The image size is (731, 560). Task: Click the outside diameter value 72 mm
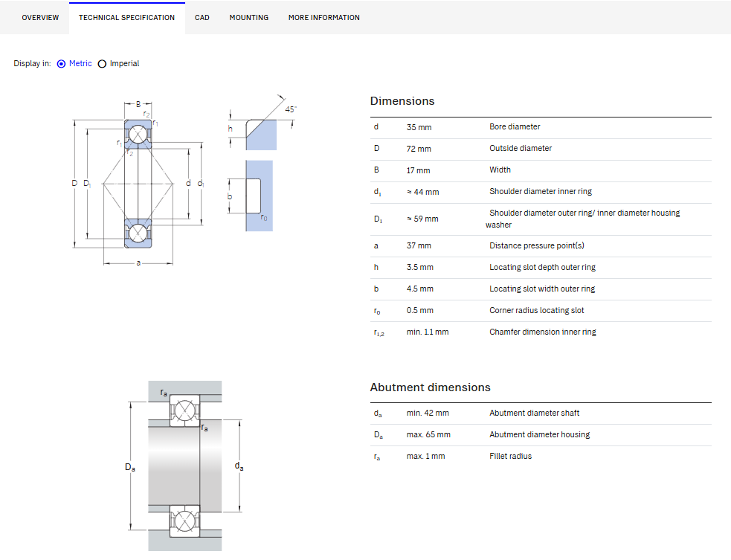pos(419,149)
